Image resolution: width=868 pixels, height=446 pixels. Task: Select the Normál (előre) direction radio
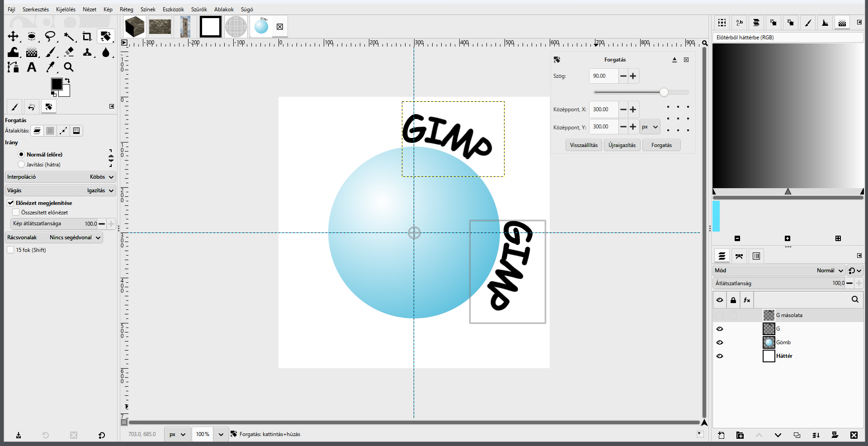pyautogui.click(x=21, y=154)
